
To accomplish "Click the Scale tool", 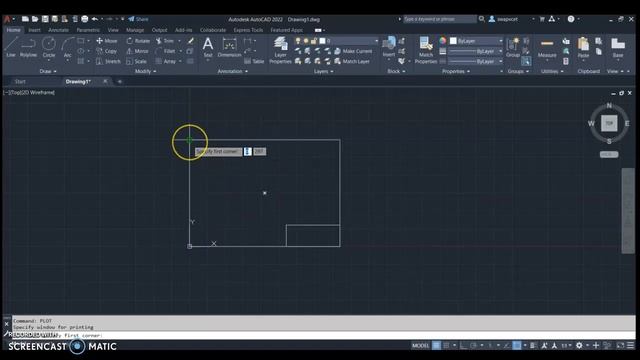I will click(136, 61).
